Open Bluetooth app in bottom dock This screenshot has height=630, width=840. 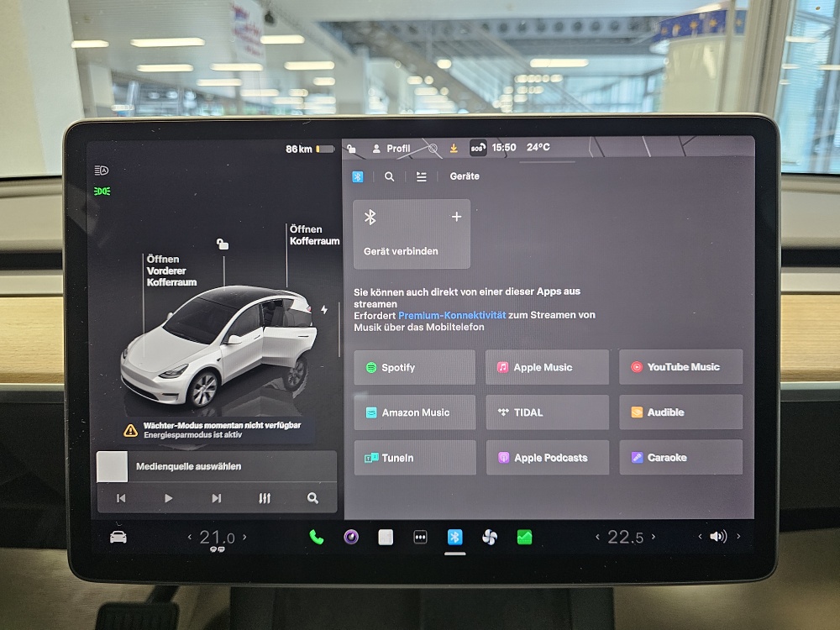454,537
